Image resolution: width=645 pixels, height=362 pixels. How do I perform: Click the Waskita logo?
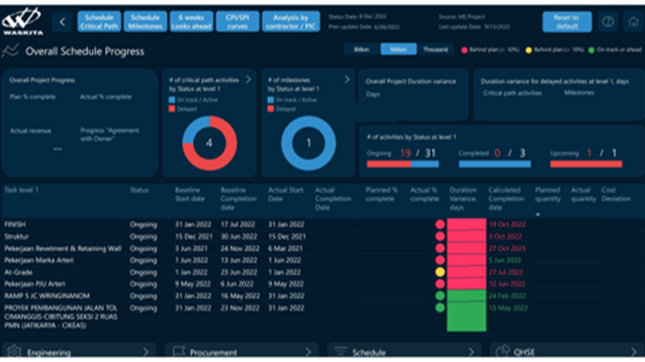point(22,21)
